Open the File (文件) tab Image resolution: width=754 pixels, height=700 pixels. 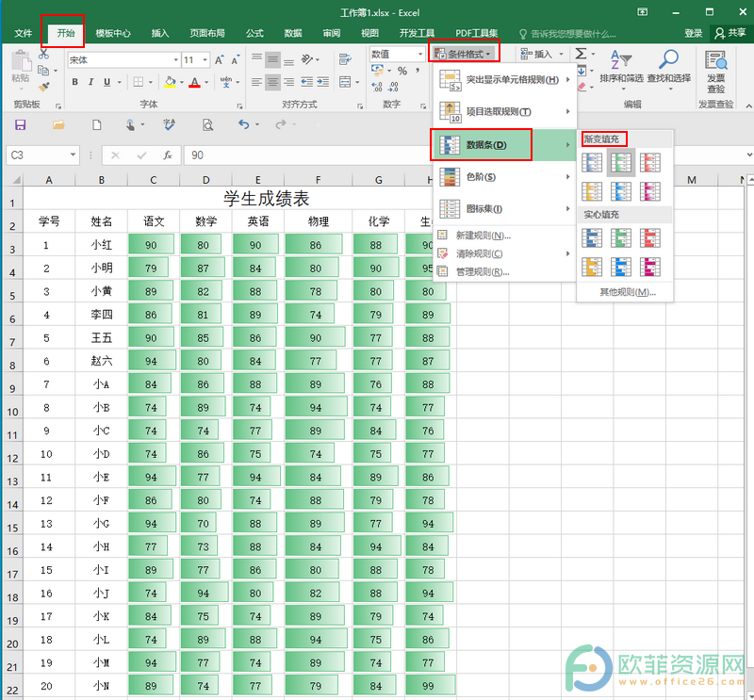point(23,33)
